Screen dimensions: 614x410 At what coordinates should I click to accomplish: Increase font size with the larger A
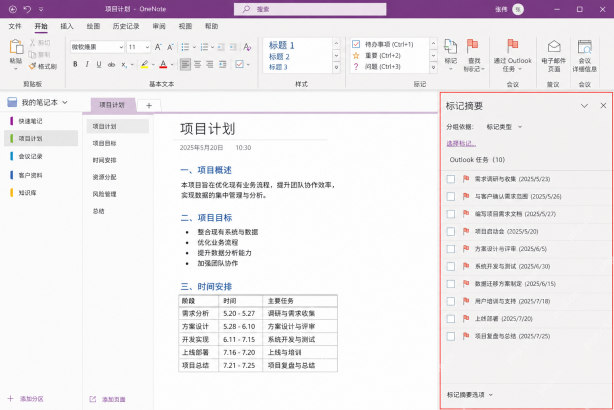[158, 47]
